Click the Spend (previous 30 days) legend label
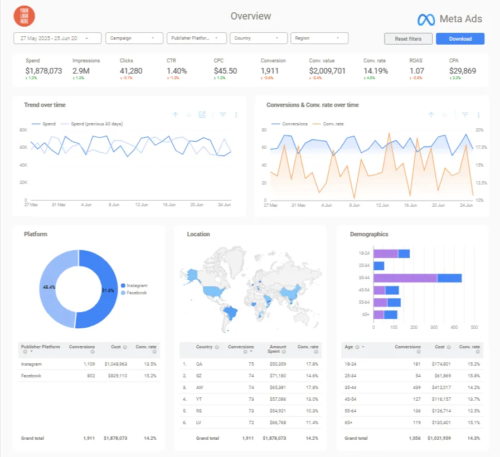 pos(97,124)
